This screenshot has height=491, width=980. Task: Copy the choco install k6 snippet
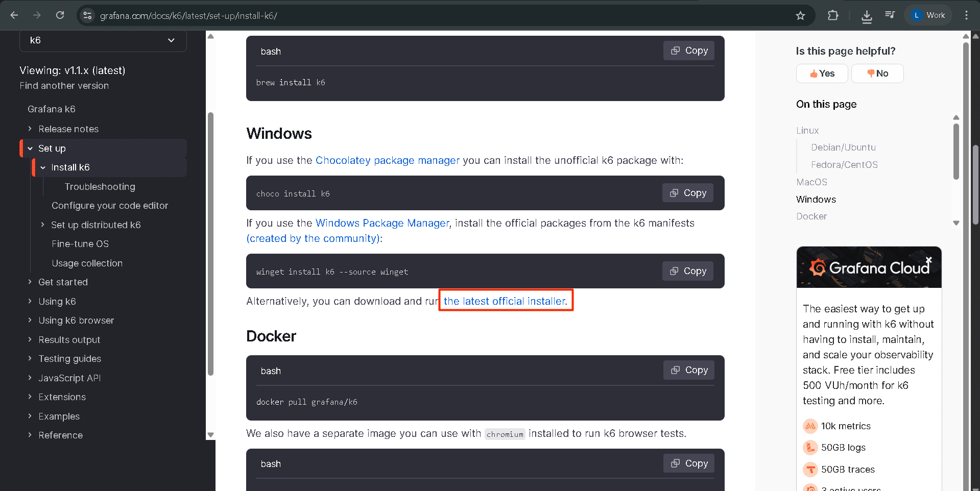coord(687,192)
